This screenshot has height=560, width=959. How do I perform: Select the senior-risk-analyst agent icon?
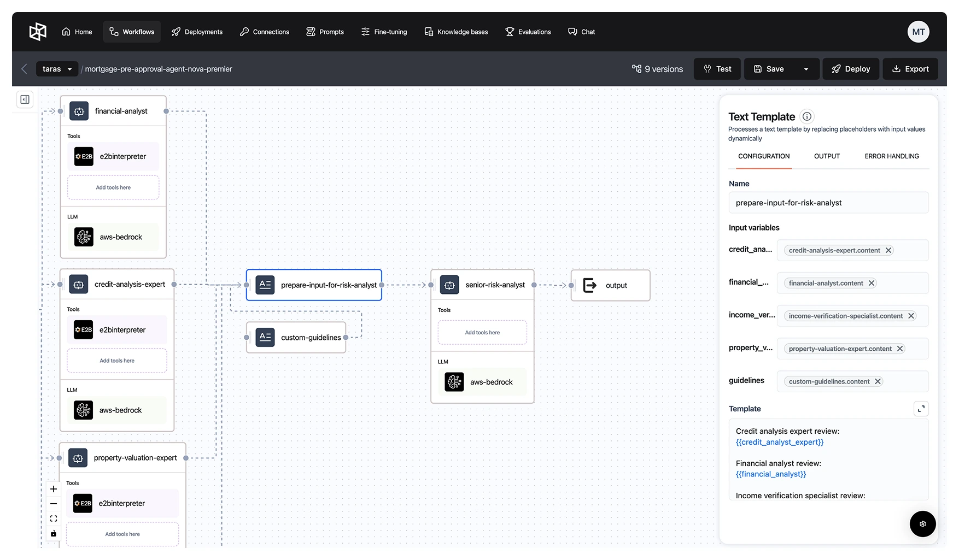[449, 285]
